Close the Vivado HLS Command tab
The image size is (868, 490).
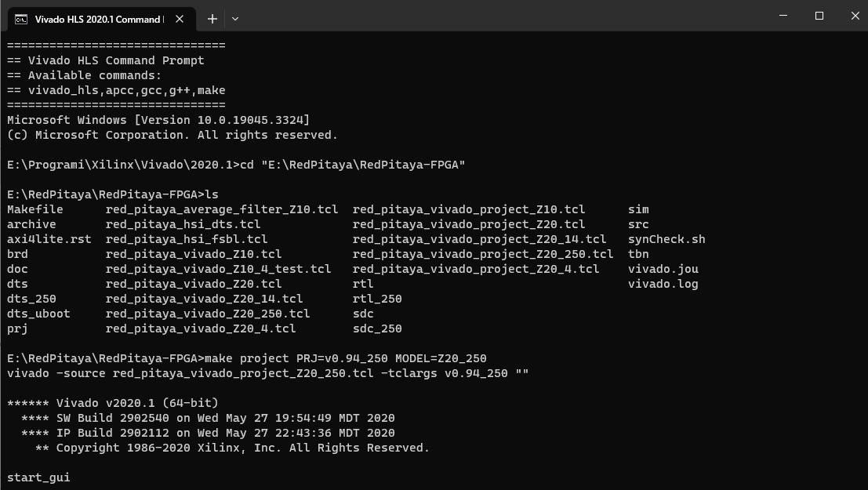pyautogui.click(x=180, y=19)
